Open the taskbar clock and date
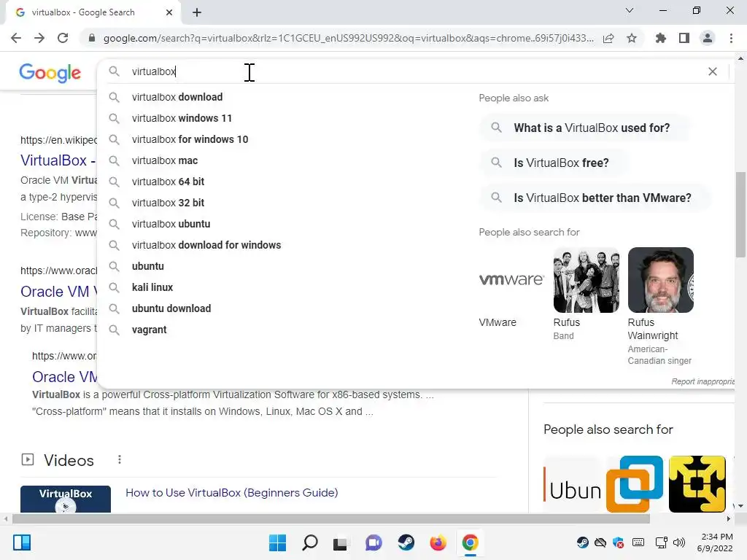The width and height of the screenshot is (747, 560). (x=715, y=542)
